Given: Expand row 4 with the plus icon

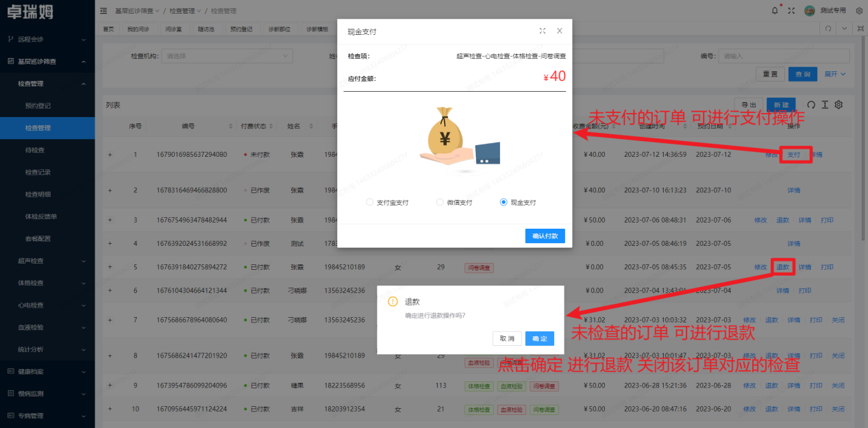Looking at the screenshot, I should [110, 243].
